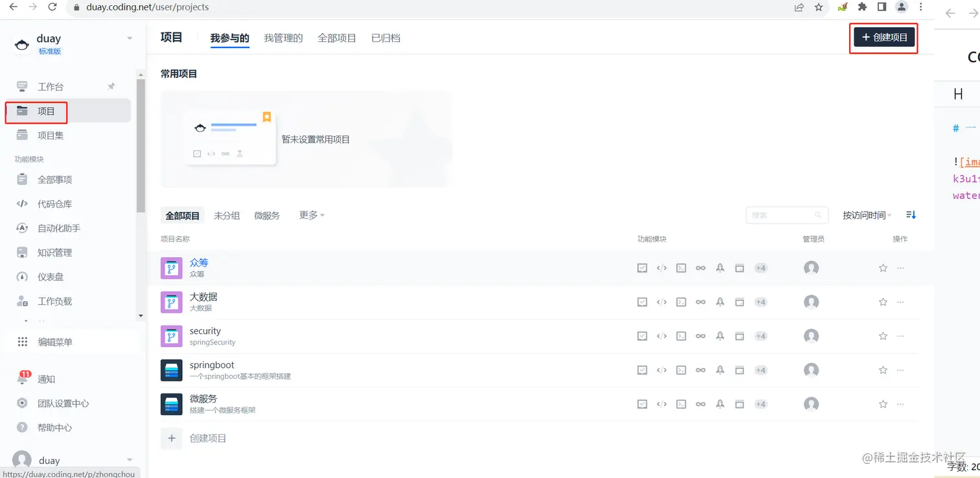This screenshot has width=980, height=478.
Task: Star the security project
Action: coord(883,336)
